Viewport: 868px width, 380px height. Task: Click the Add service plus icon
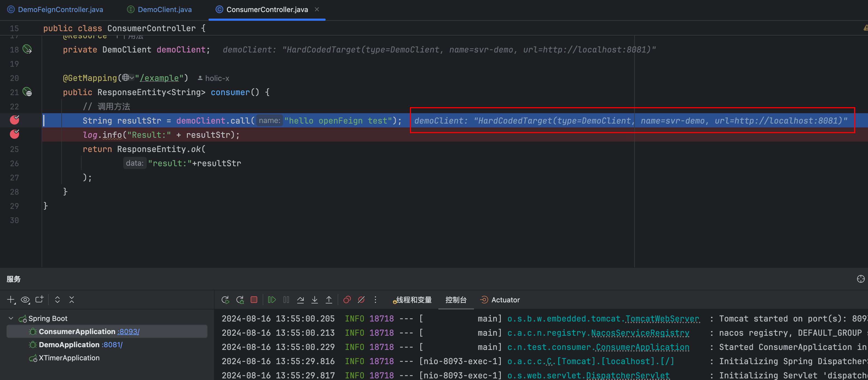click(x=11, y=300)
